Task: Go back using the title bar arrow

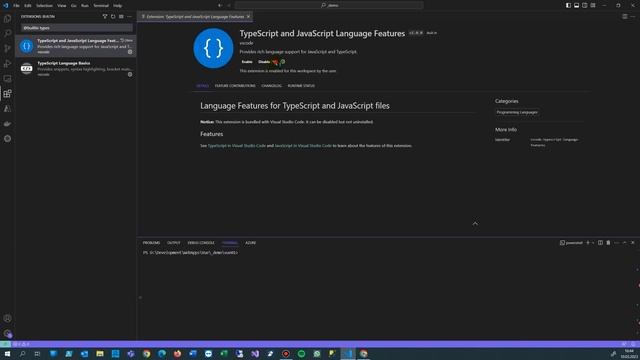Action: click(220, 5)
